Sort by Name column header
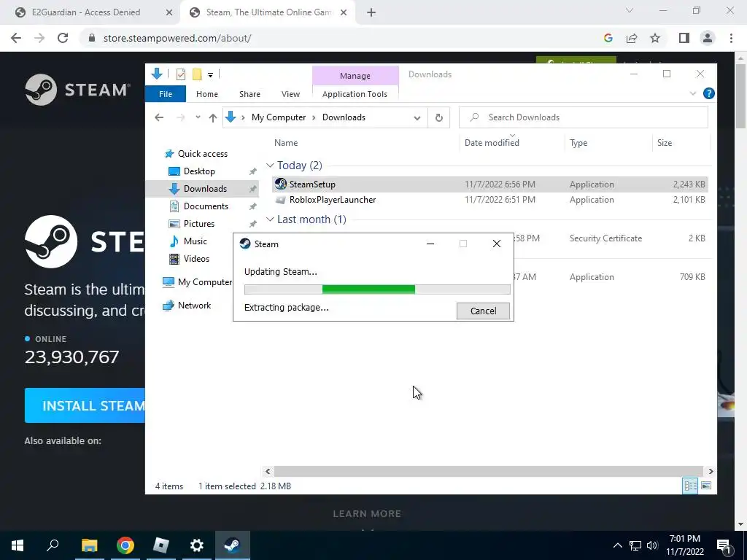 (x=286, y=143)
